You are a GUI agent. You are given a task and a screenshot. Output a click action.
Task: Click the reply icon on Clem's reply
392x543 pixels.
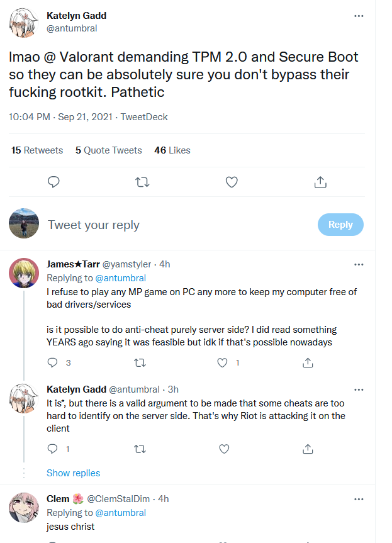click(53, 540)
